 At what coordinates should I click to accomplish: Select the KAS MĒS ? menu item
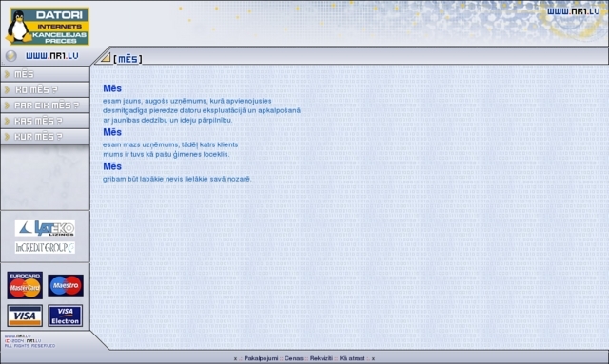click(45, 121)
